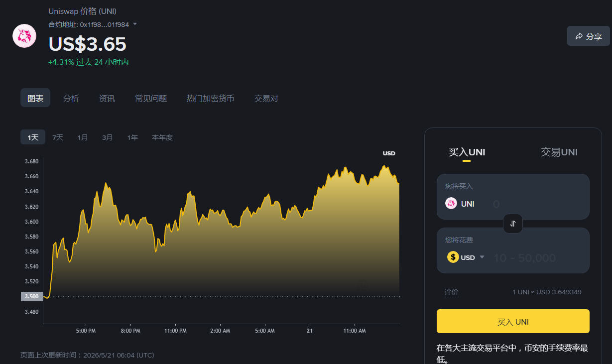Open the 资讯 tab

pyautogui.click(x=107, y=99)
